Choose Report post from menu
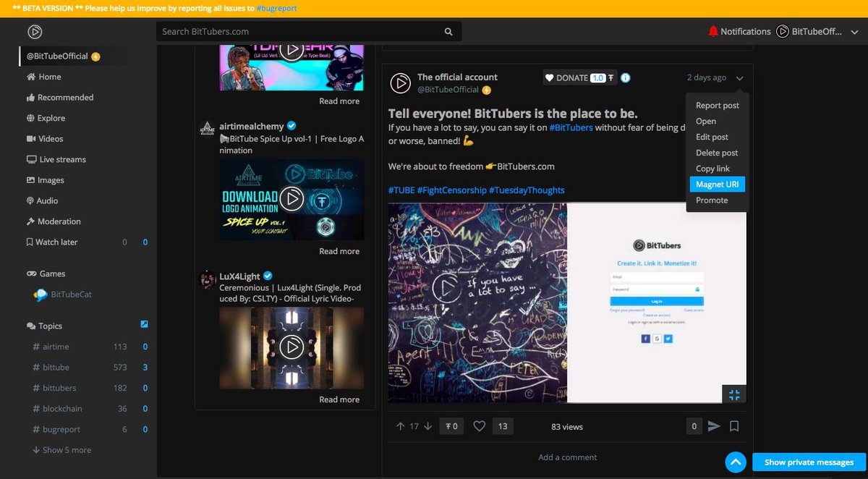Viewport: 868px width, 479px height. coord(718,106)
